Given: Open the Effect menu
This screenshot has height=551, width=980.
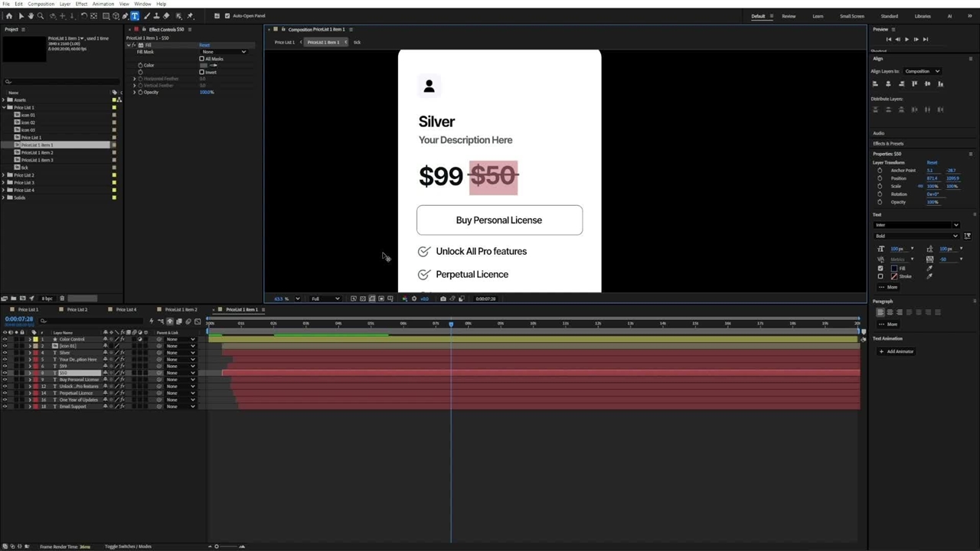Looking at the screenshot, I should 81,4.
